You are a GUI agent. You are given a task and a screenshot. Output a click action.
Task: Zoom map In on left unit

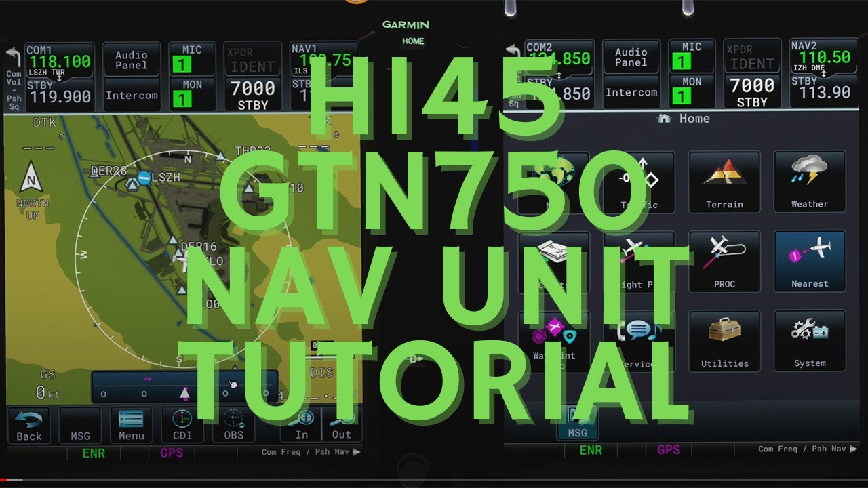click(x=301, y=426)
